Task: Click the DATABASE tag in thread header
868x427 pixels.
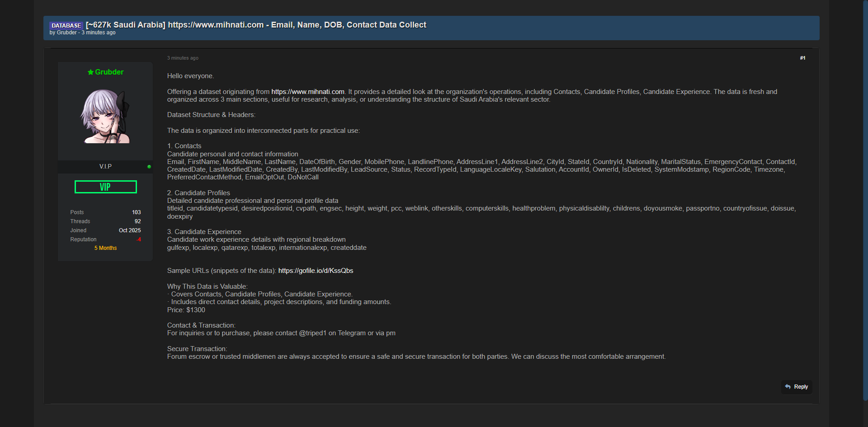Action: (66, 25)
